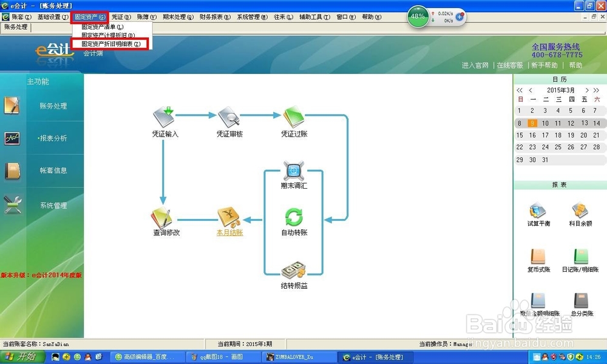Open the 总分类账 general ledger icon
607x364 pixels.
point(581,300)
